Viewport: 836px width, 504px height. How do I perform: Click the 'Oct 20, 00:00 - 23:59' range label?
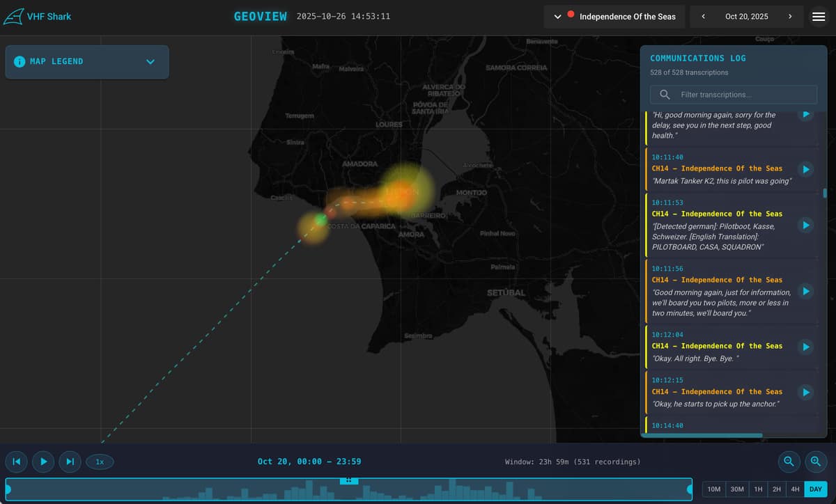click(309, 462)
